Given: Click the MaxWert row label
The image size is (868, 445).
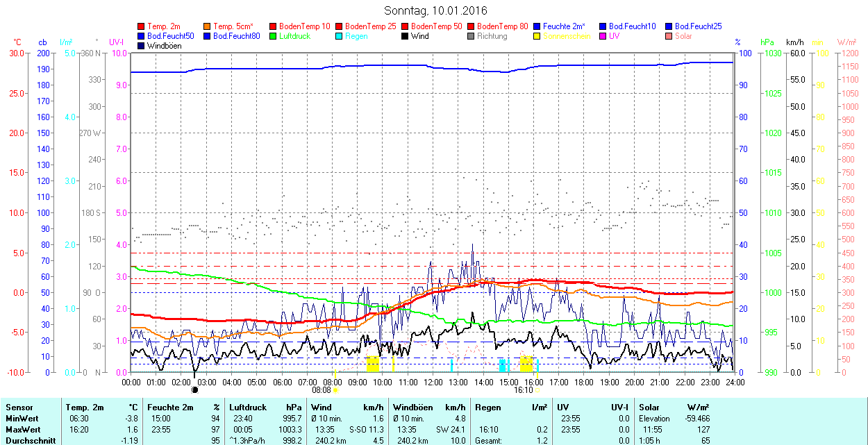Looking at the screenshot, I should pos(22,430).
